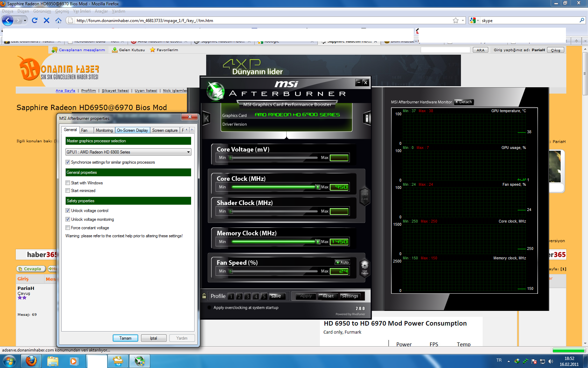Click the search magnifier in search box
The image size is (588, 368).
coord(582,20)
